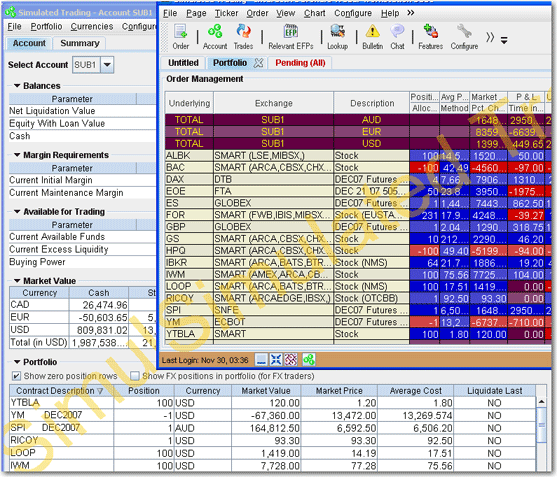This screenshot has height=477, width=557.
Task: Click Exchange column header
Action: point(274,103)
